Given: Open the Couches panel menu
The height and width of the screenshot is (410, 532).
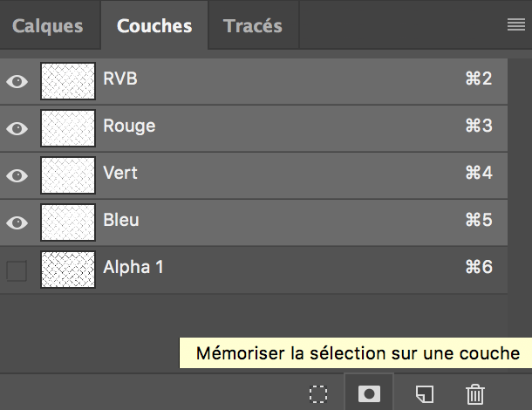Looking at the screenshot, I should click(x=516, y=25).
